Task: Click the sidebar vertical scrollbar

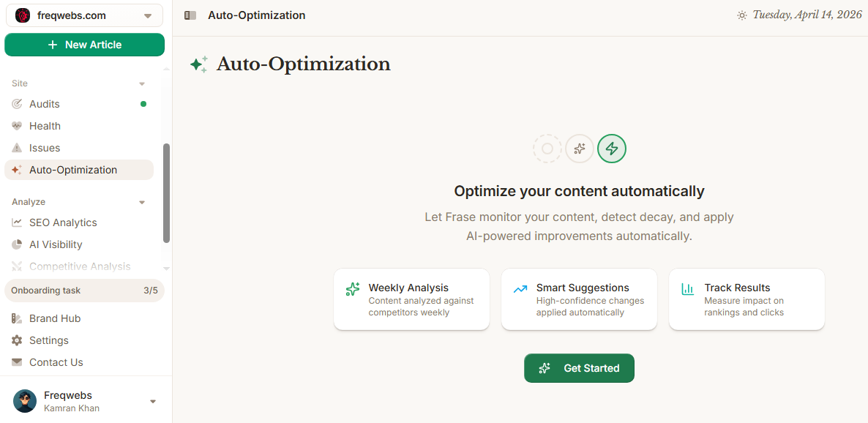Action: coord(166,192)
